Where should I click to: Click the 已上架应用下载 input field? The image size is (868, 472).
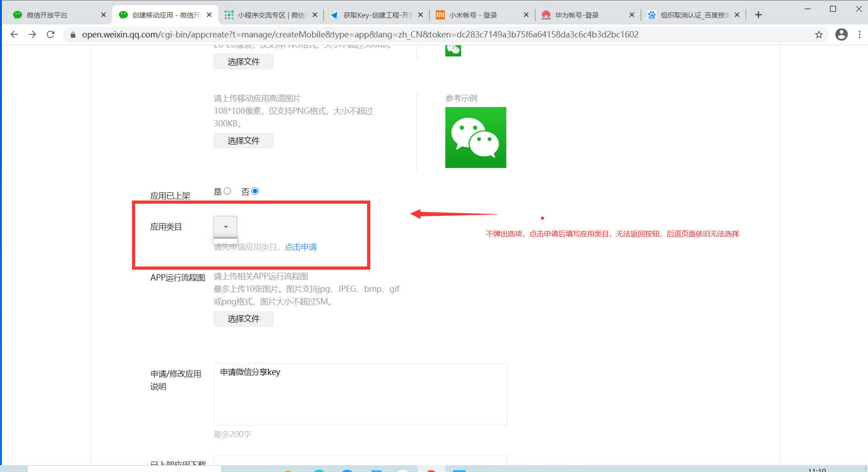point(360,460)
